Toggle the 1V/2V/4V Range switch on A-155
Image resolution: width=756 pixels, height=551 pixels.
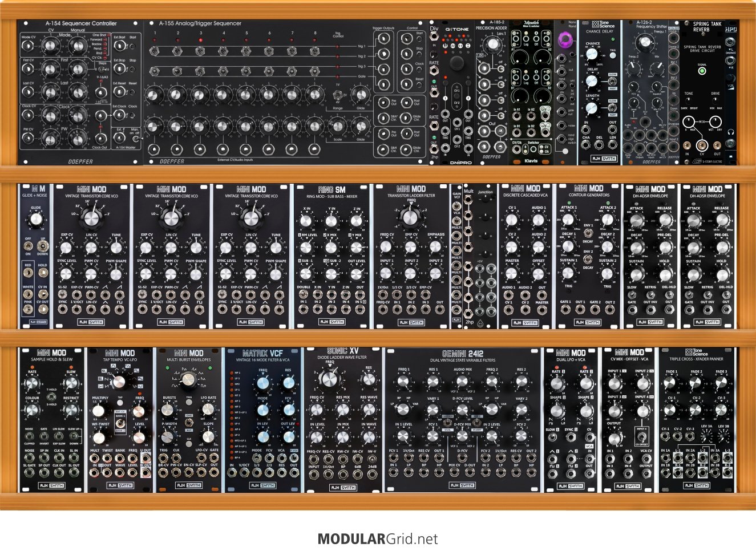[x=337, y=95]
